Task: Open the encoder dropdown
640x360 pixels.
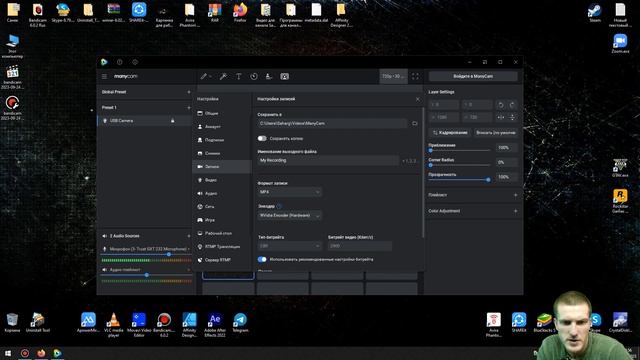Action: 289,215
